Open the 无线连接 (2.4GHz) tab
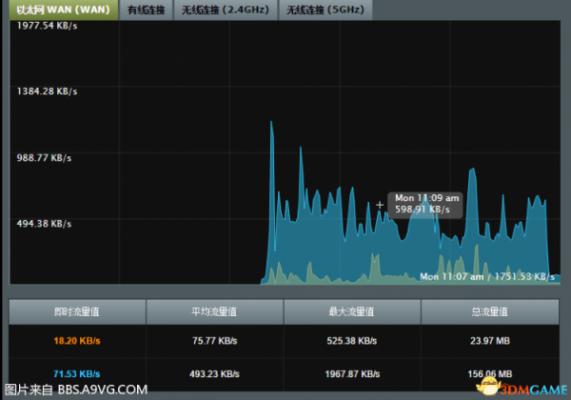Screen dimensions: 571x400 click(226, 10)
